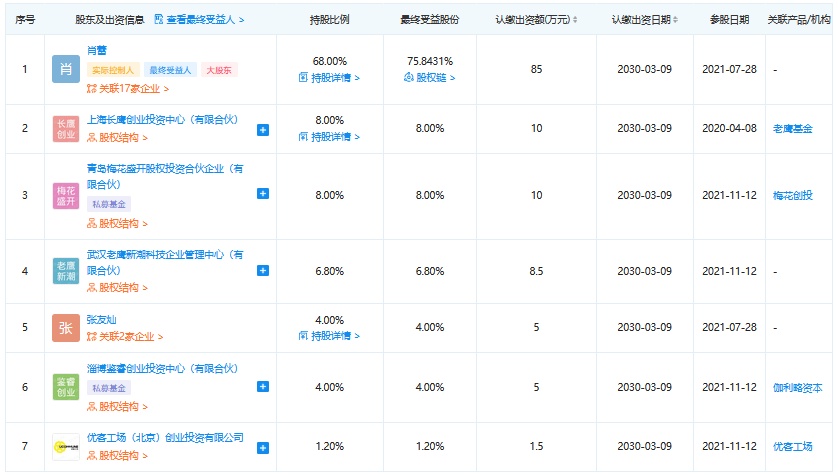
Task: Expand row for 淄博鉴睿创业投资中心 with plus button
Action: [x=263, y=386]
